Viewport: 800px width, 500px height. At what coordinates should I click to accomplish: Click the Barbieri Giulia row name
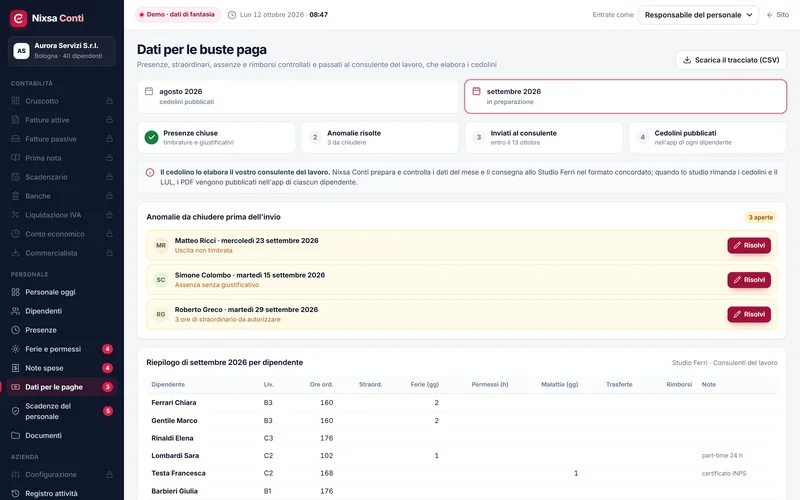tap(174, 491)
